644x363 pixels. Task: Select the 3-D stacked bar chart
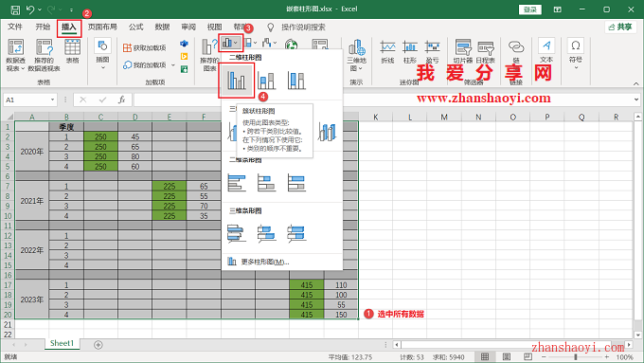(x=266, y=233)
